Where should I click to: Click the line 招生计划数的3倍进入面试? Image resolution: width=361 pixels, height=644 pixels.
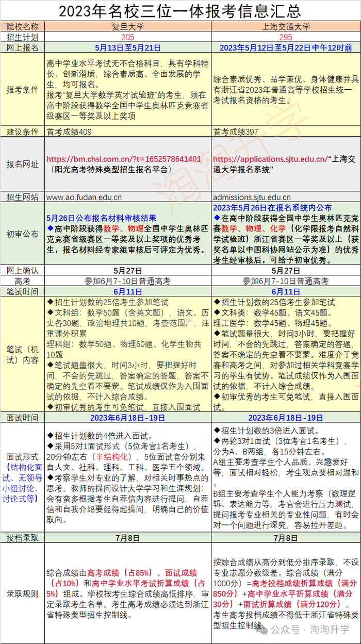pyautogui.click(x=267, y=430)
